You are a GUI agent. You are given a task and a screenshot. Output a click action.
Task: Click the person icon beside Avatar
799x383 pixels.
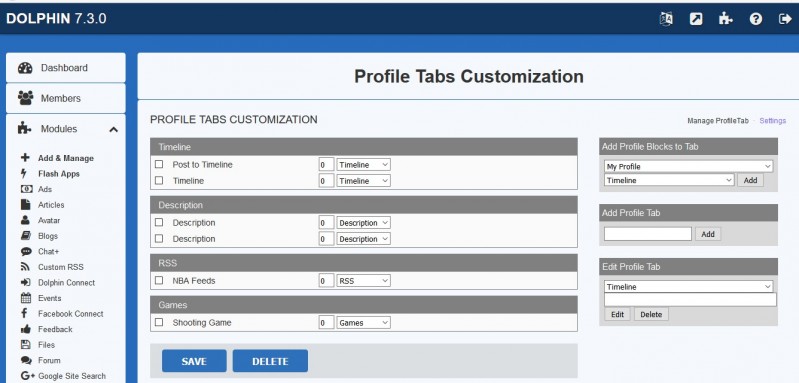[25, 220]
